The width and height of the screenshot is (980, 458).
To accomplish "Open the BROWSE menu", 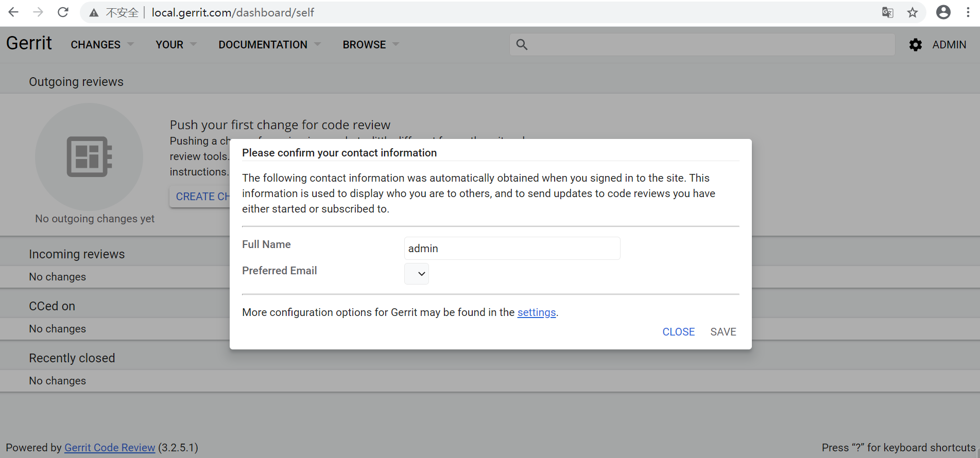I will [x=365, y=45].
